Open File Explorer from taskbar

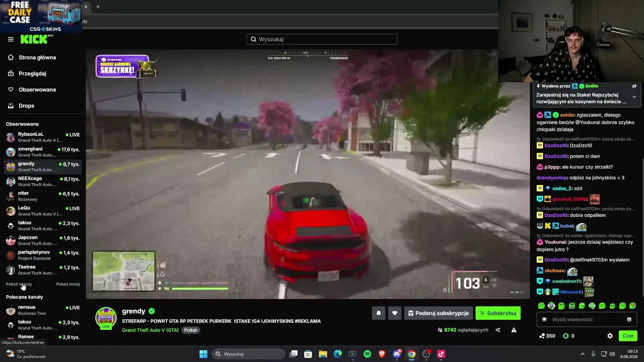[323, 354]
